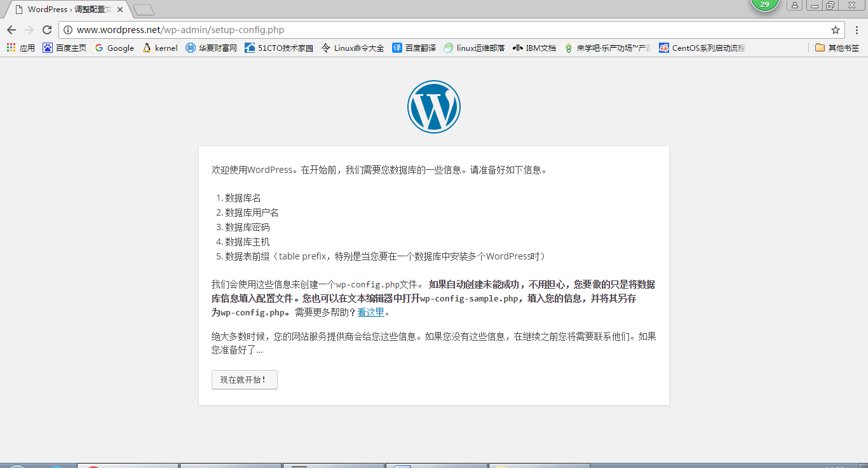Open the 百度翻译 bookmark
This screenshot has width=868, height=468.
click(x=414, y=48)
